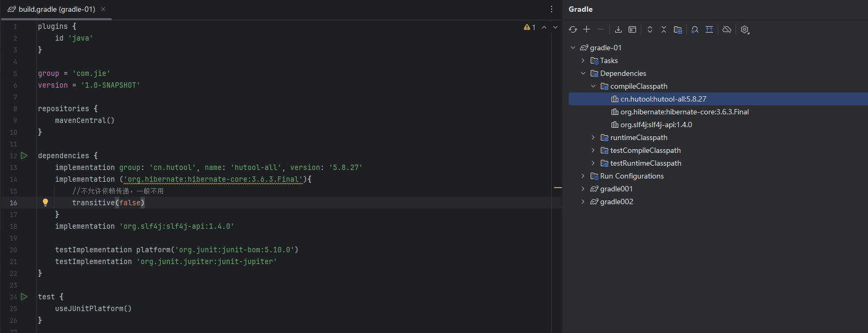Screen dimensions: 868x333
Task: Click the group modules folder icon
Action: [678, 29]
